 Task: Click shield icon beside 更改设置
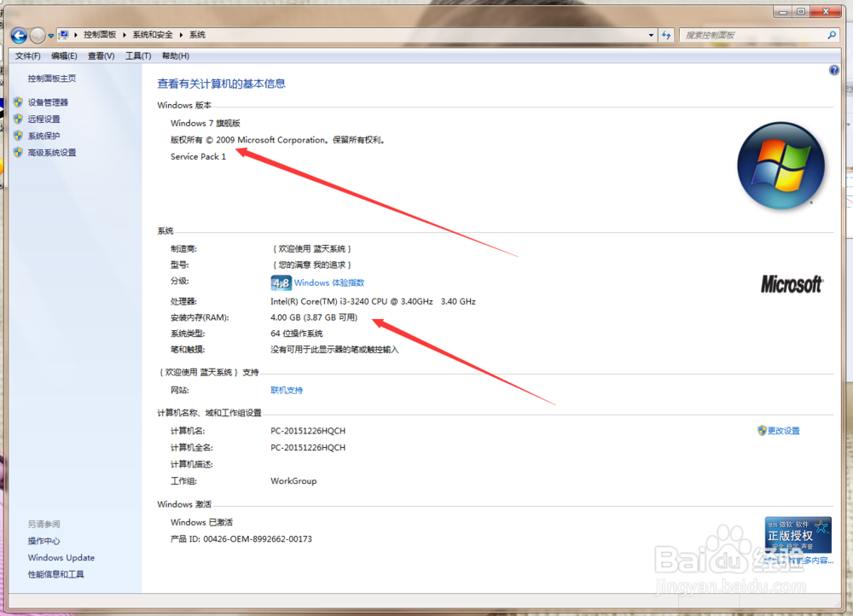point(762,431)
